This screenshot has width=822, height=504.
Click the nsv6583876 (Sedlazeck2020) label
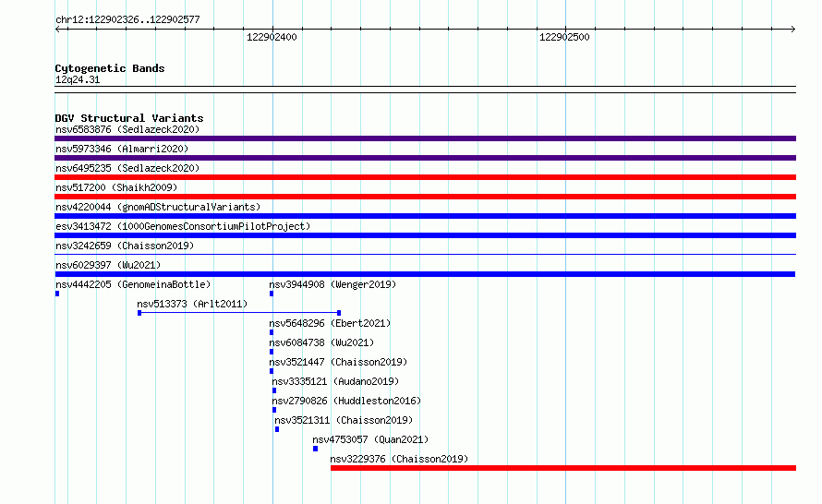[127, 129]
